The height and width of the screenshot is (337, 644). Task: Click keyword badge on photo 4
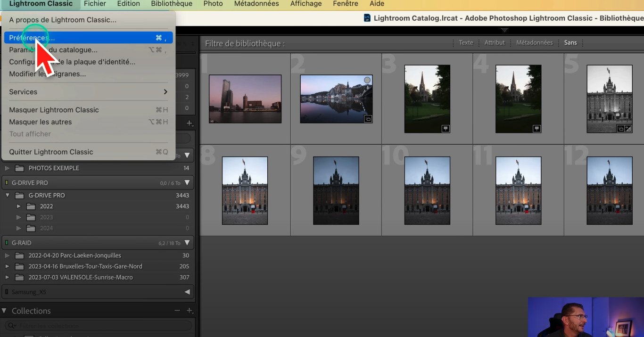pos(536,129)
